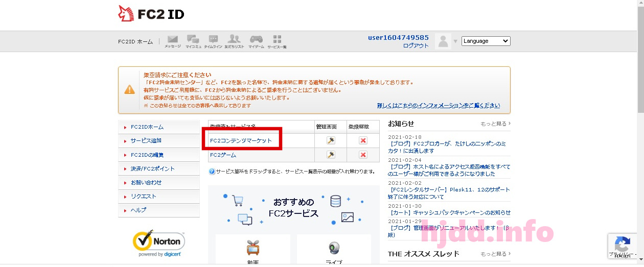644x267 pixels.
Task: Click the Norton secured badge
Action: click(159, 243)
